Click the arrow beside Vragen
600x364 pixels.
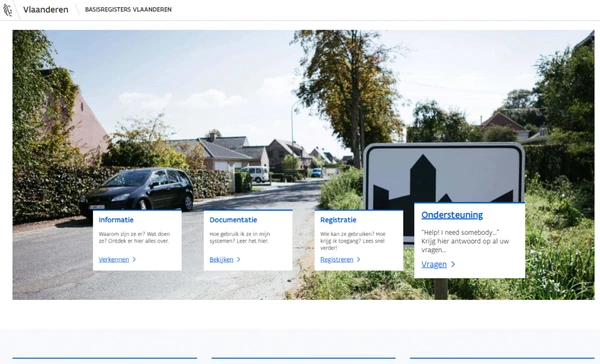[x=453, y=264]
